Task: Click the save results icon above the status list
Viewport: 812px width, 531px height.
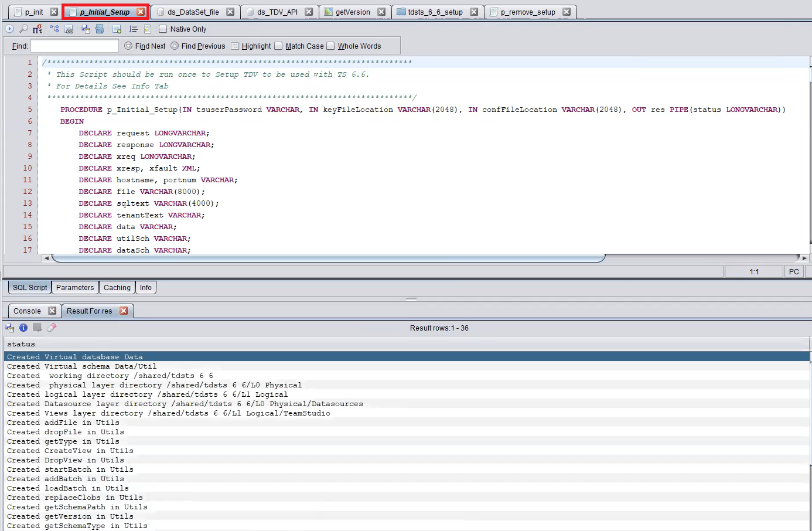Action: (x=10, y=328)
